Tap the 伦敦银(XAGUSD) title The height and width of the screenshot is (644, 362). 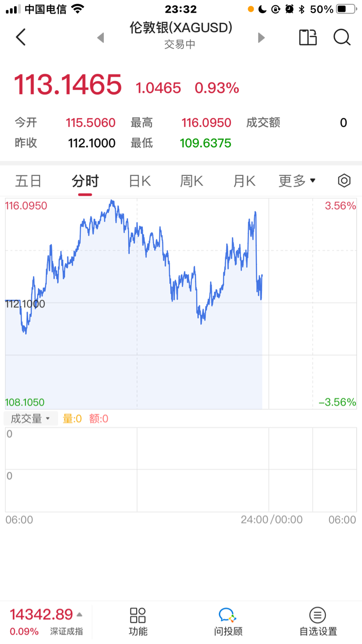tap(181, 28)
